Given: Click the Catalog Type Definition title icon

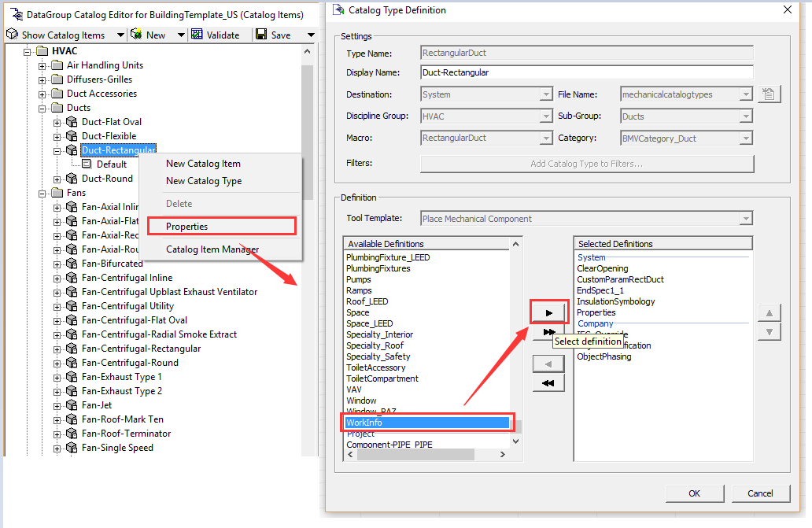Looking at the screenshot, I should coord(338,9).
